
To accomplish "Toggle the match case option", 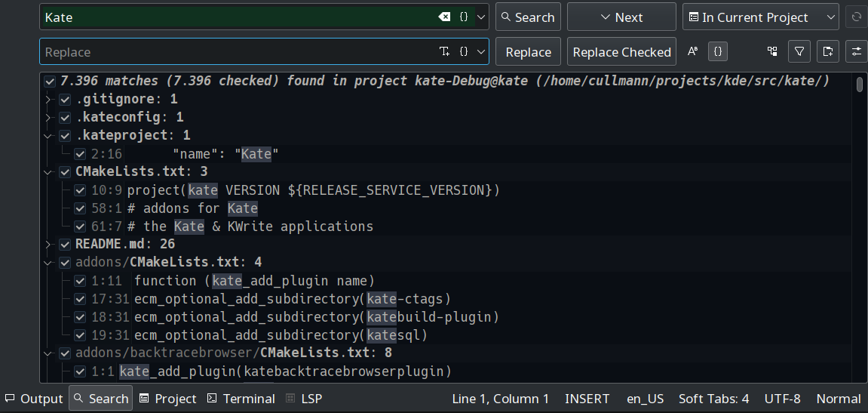I will point(692,51).
